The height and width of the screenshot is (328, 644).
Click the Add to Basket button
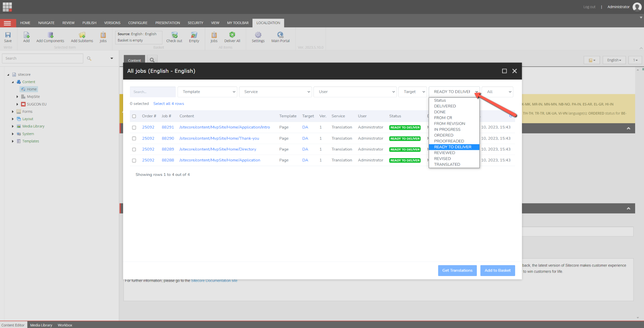tap(497, 270)
